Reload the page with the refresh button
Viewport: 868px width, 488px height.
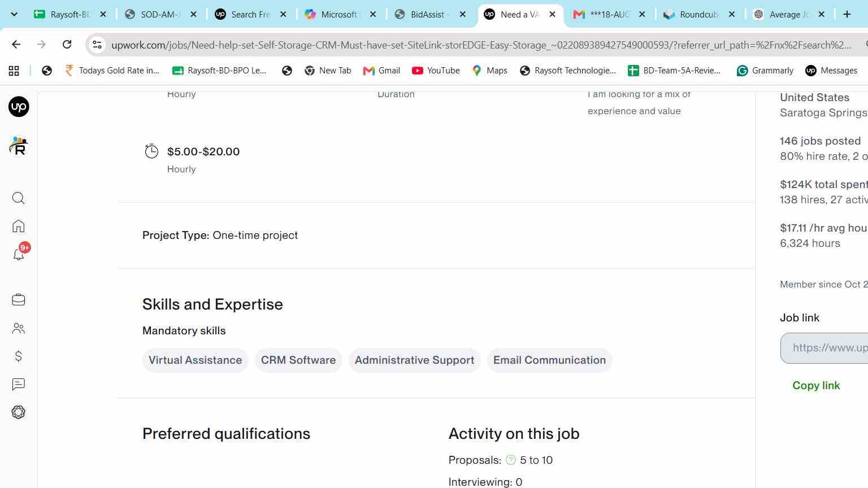(67, 45)
